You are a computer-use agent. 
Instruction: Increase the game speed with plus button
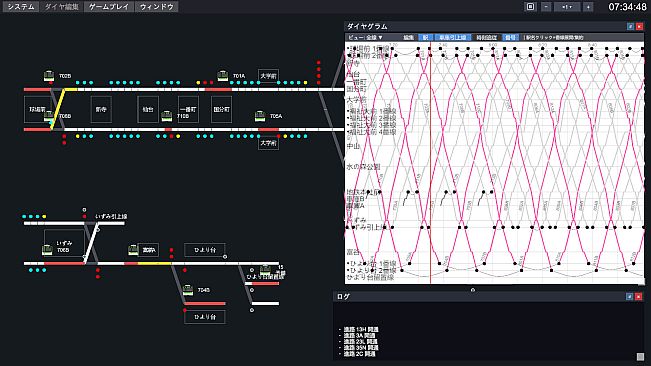tap(588, 7)
